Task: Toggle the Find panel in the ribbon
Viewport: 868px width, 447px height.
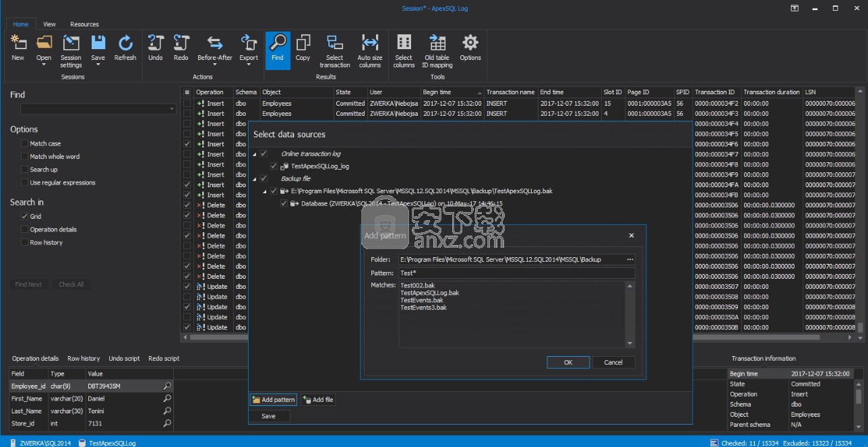Action: click(x=278, y=49)
